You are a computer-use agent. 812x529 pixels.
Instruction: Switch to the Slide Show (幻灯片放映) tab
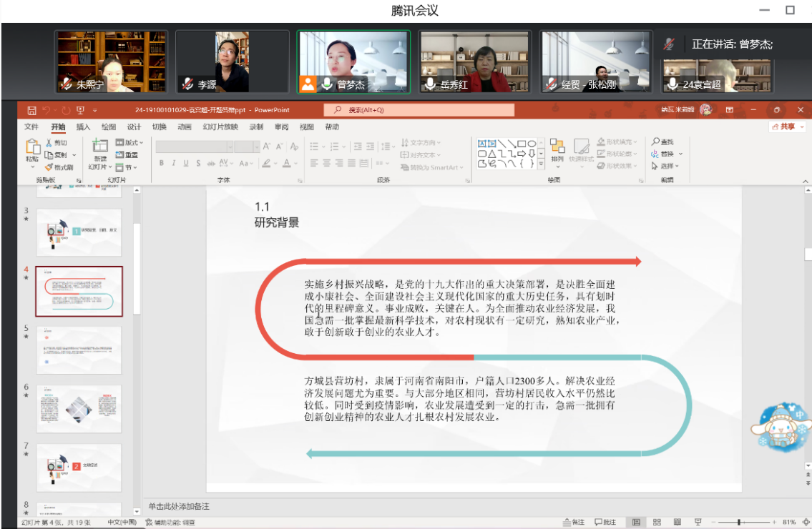tap(220, 127)
